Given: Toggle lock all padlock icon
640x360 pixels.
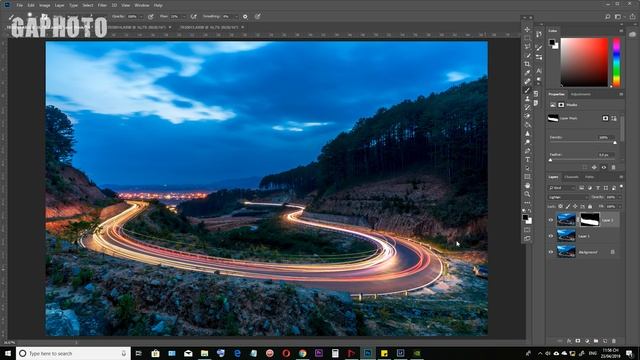Looking at the screenshot, I should click(x=590, y=207).
